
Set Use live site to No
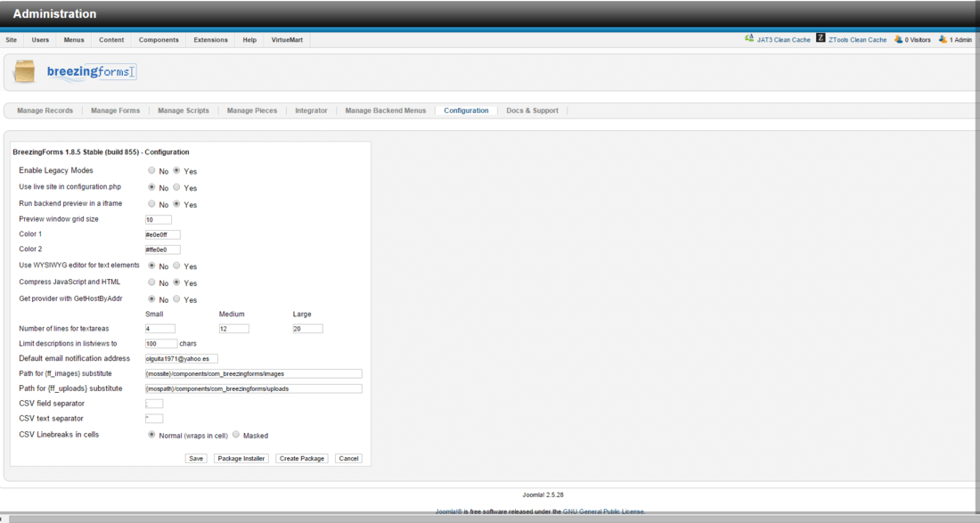click(151, 187)
